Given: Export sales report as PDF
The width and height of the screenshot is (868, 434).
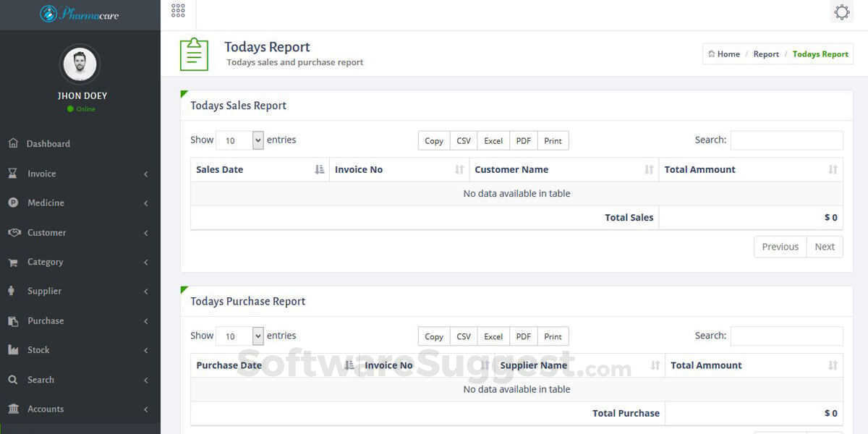Looking at the screenshot, I should (524, 140).
